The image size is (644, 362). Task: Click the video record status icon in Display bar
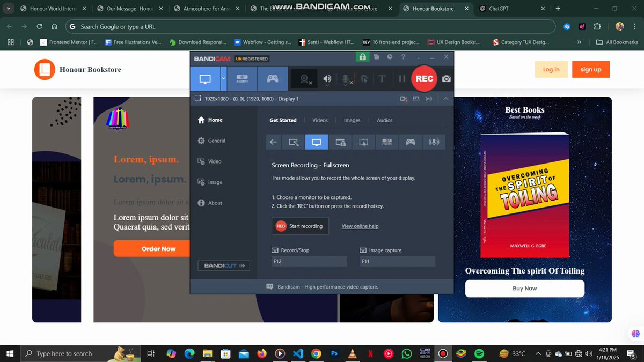click(404, 99)
